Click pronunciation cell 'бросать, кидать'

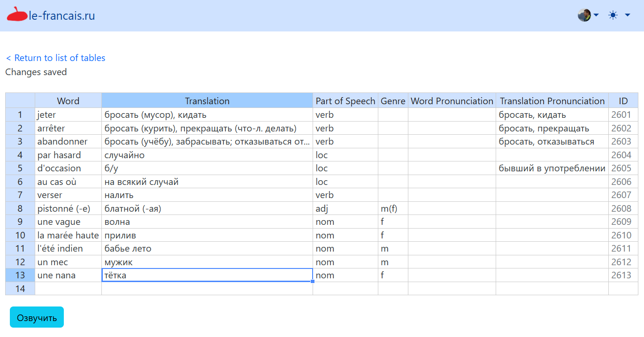point(552,115)
